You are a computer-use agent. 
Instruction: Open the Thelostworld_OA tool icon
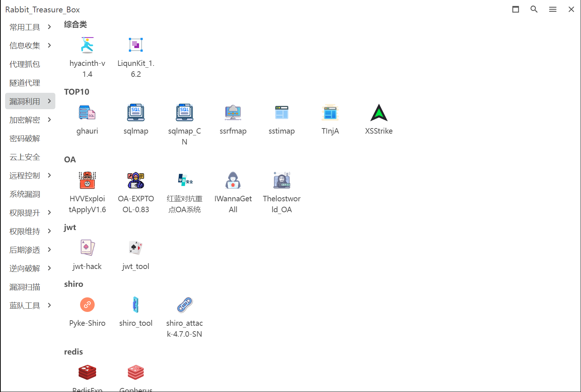(x=282, y=181)
